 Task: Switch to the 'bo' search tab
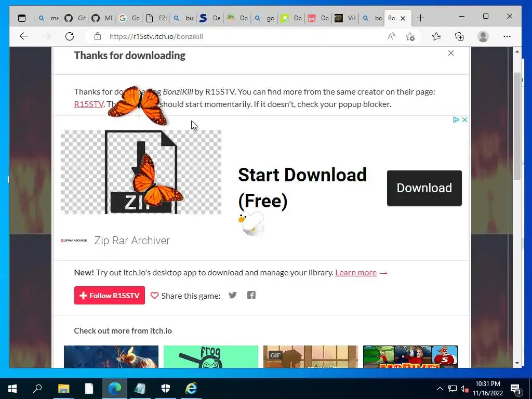point(372,18)
